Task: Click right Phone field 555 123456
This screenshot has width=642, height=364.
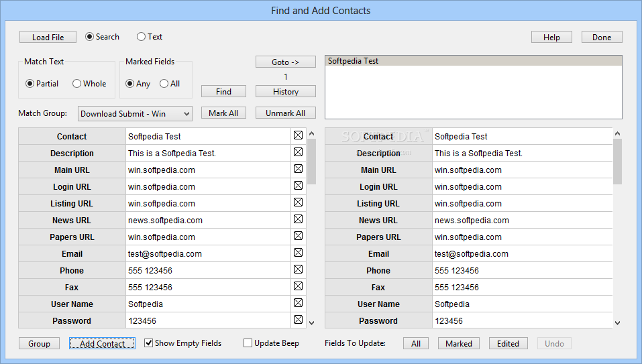Action: point(523,270)
